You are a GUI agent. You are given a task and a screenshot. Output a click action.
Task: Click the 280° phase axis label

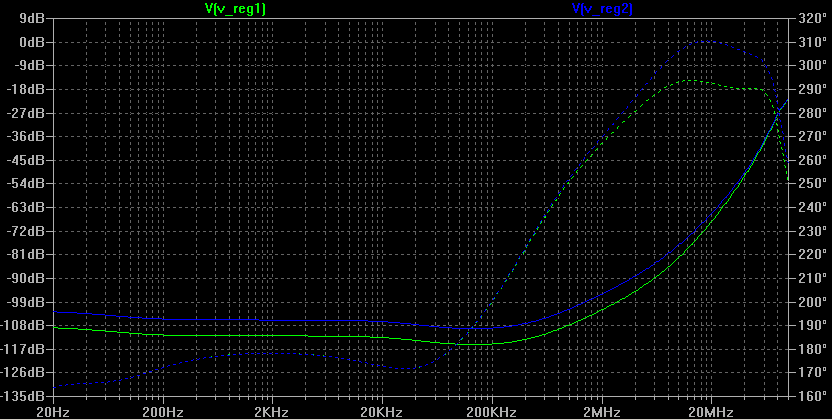click(x=812, y=113)
